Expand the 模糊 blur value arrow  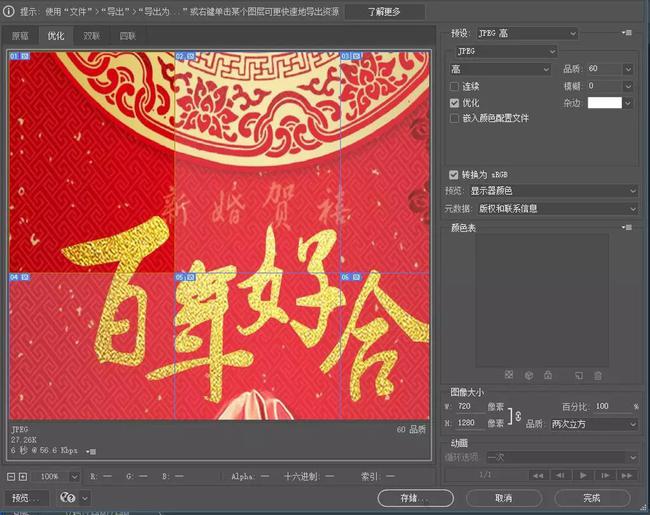[628, 86]
